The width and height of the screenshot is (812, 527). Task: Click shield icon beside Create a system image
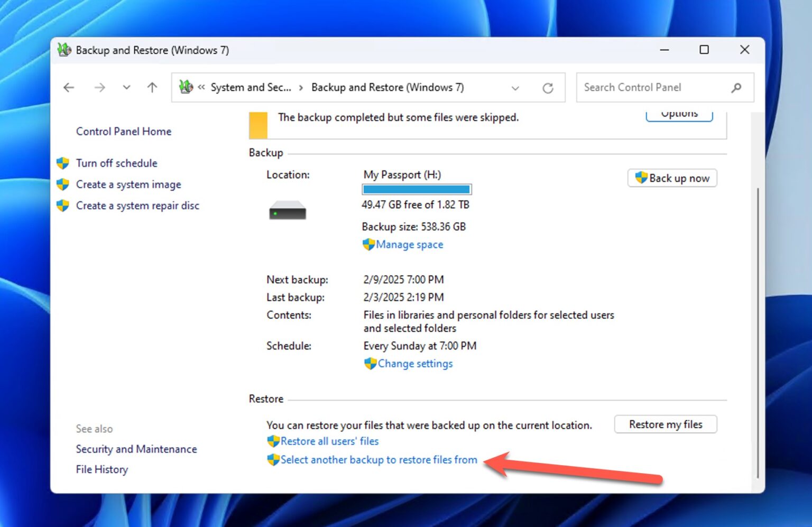tap(63, 184)
